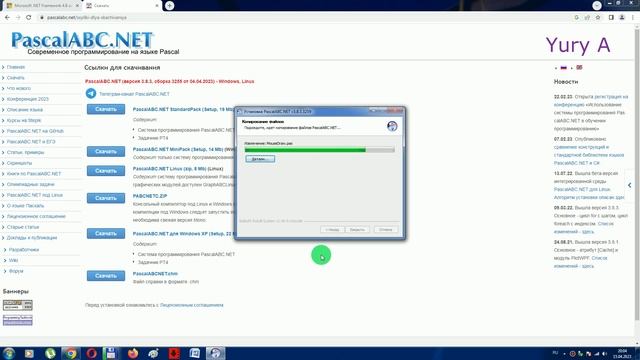Click the taskbar clock
This screenshot has width=640, height=360.
[622, 353]
